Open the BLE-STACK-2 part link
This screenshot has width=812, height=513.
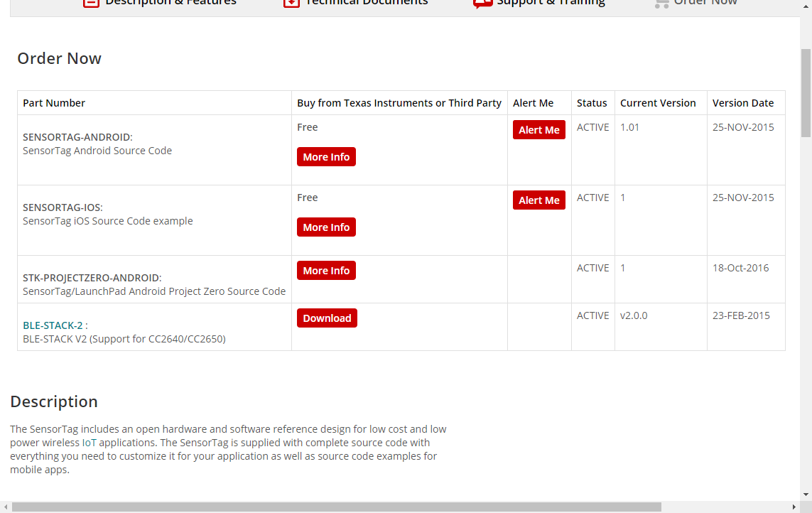[x=53, y=325]
